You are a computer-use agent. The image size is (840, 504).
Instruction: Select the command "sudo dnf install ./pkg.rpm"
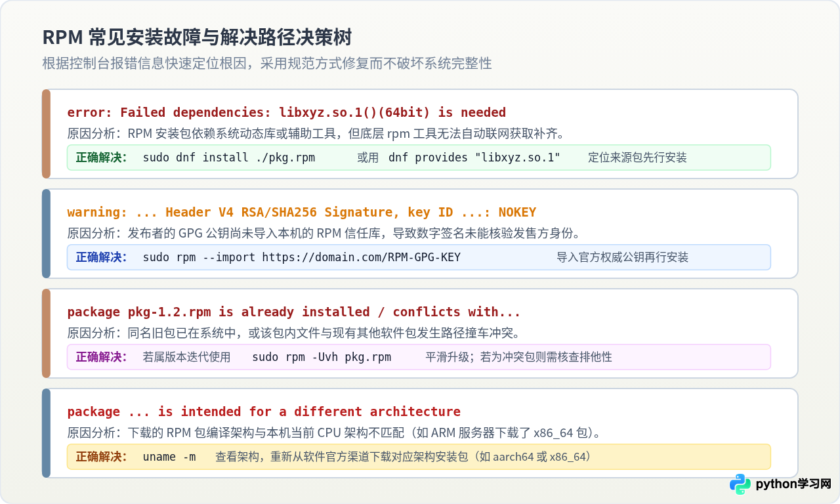pyautogui.click(x=229, y=157)
